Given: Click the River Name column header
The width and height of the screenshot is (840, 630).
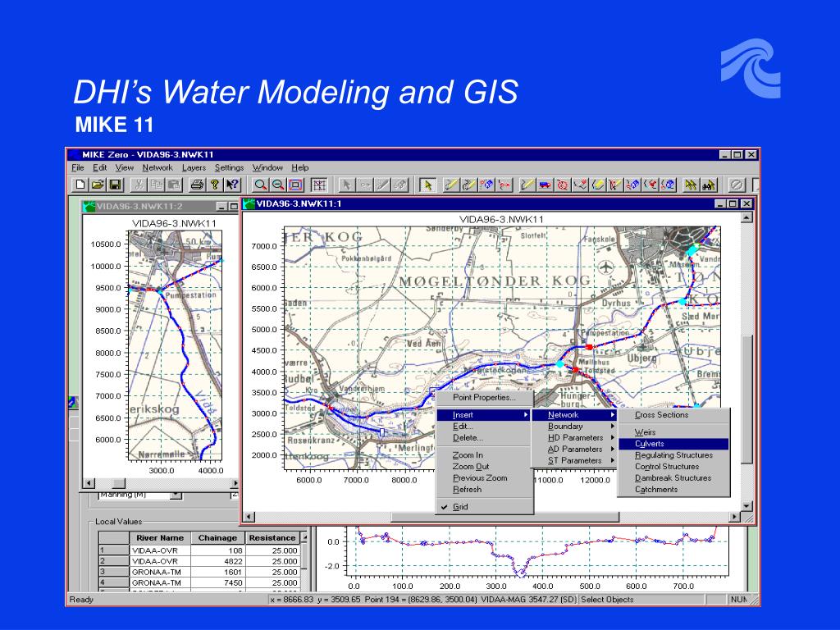Looking at the screenshot, I should click(160, 538).
